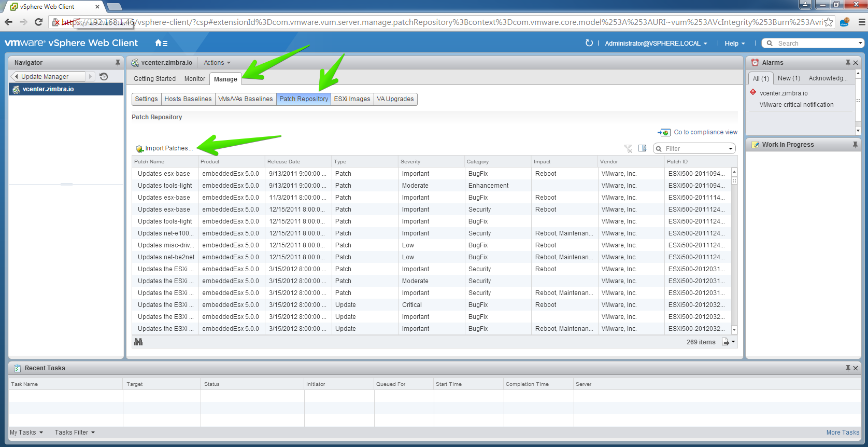Bookmark this page with the star icon
This screenshot has width=868, height=447.
tap(829, 22)
